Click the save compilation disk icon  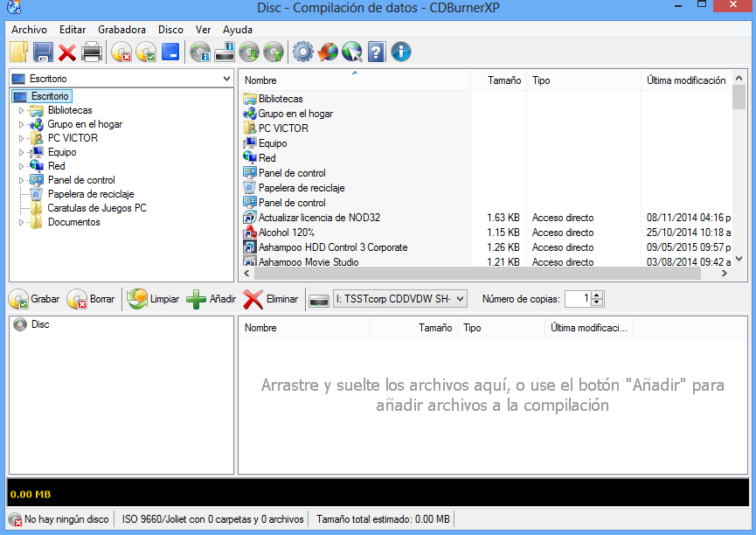42,52
